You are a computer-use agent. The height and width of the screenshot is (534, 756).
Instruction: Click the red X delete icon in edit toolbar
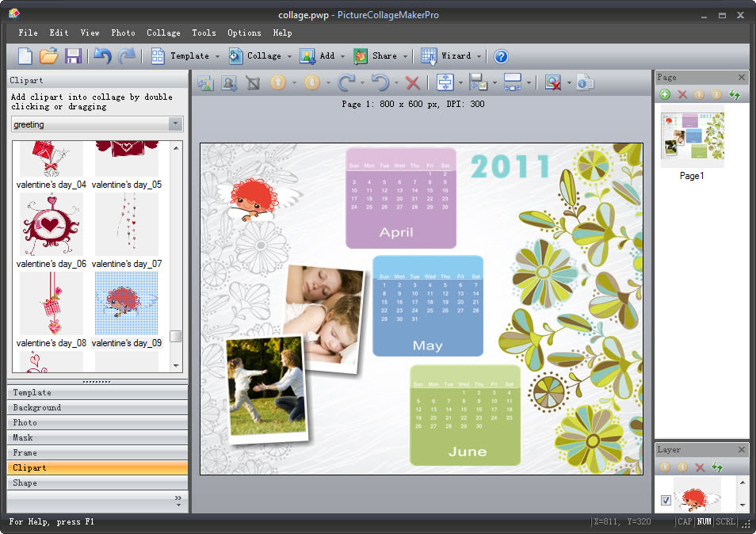pos(412,82)
